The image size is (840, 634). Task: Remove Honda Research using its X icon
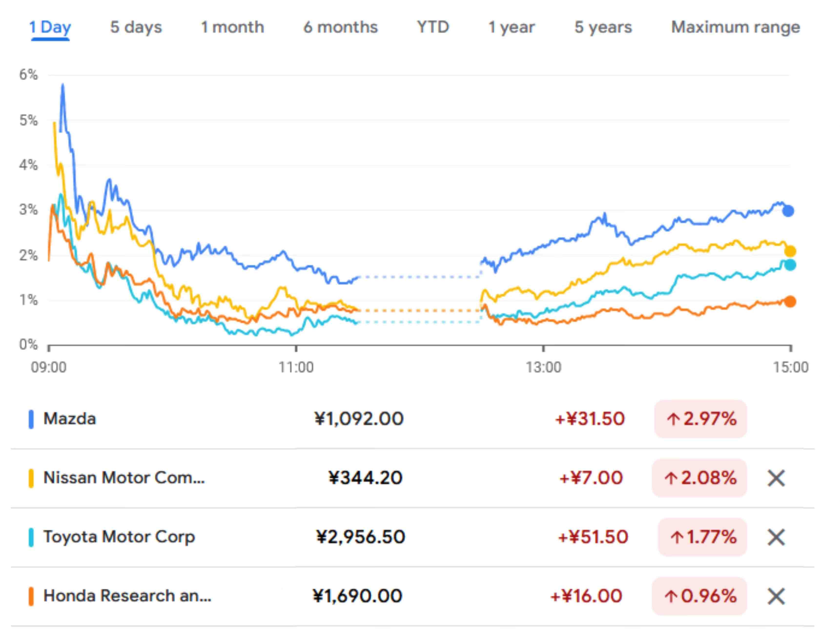coord(776,597)
